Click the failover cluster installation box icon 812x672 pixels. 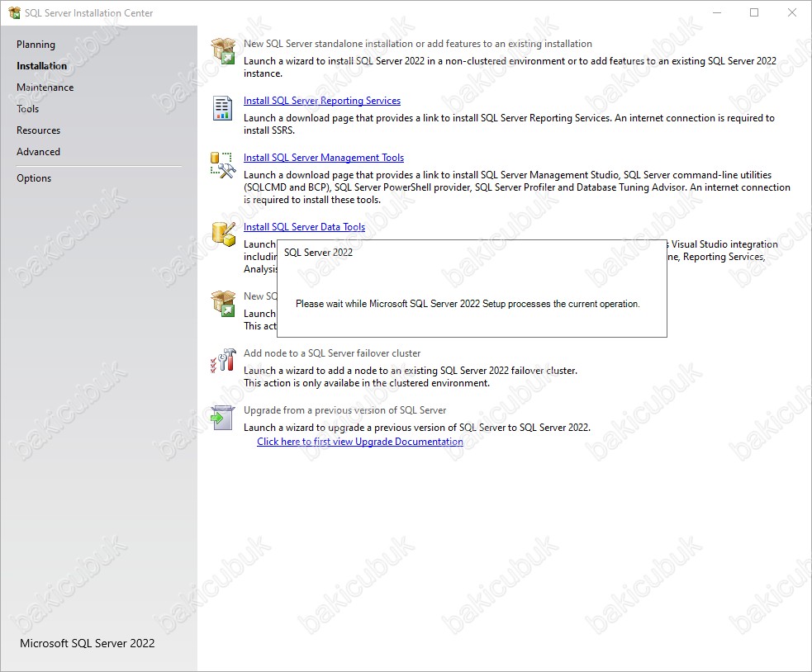pos(223,304)
